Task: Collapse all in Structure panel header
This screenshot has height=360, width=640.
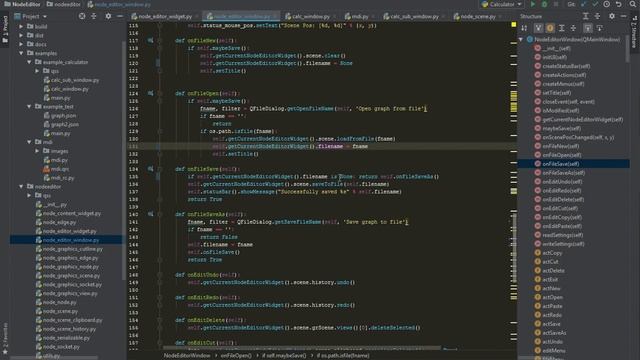Action: [597, 16]
